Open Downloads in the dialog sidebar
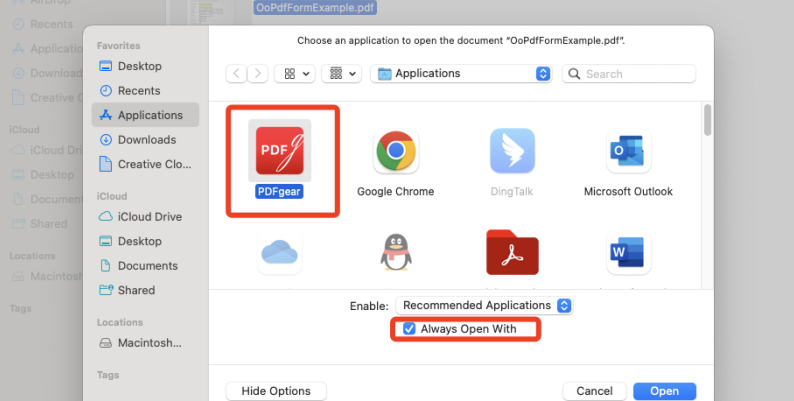 [145, 140]
